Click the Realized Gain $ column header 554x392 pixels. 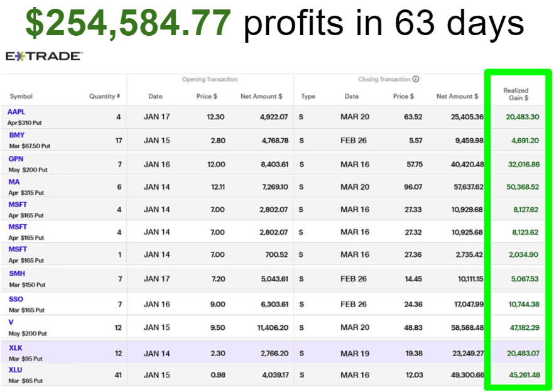[516, 94]
